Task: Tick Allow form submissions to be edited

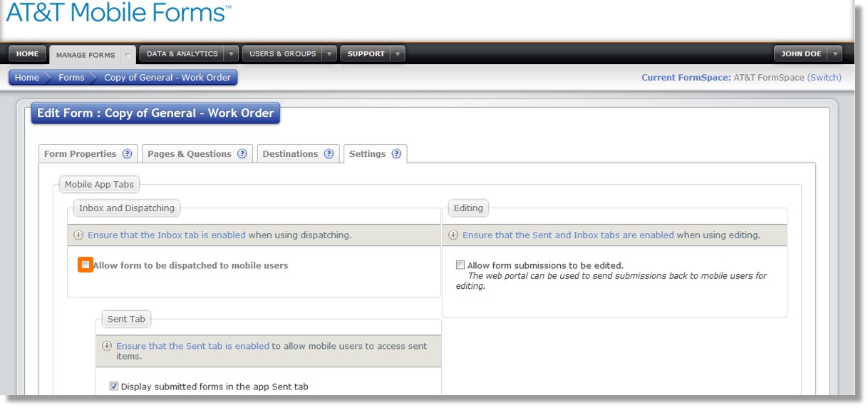Action: pos(460,265)
